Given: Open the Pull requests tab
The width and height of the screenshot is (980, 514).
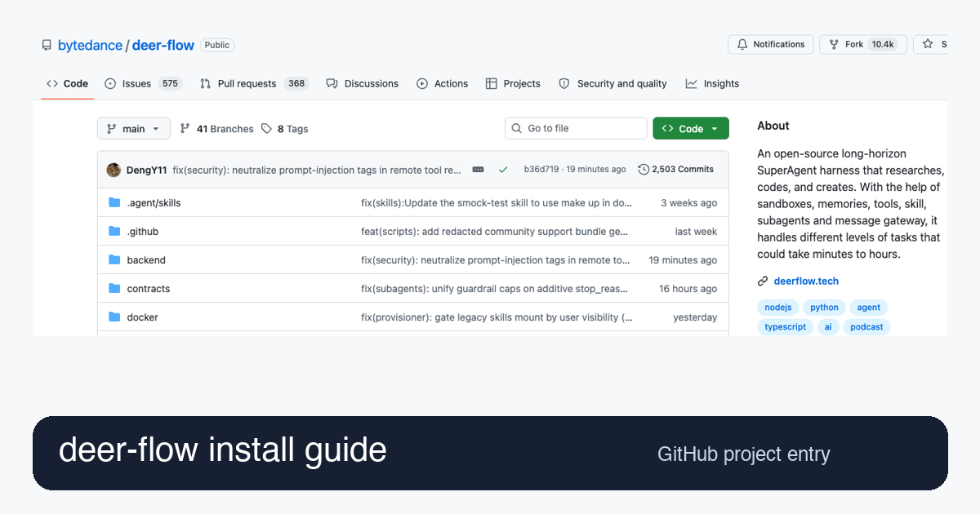Looking at the screenshot, I should coord(254,84).
